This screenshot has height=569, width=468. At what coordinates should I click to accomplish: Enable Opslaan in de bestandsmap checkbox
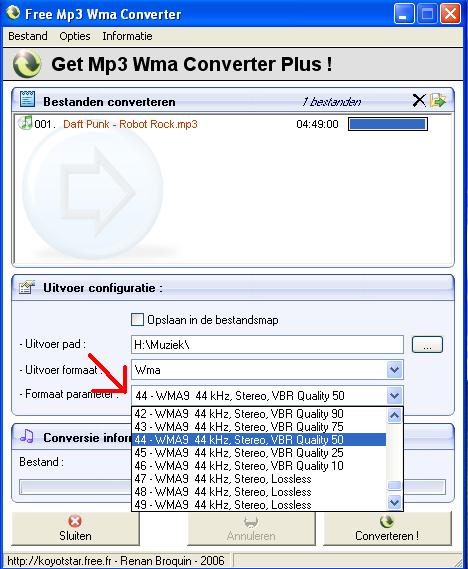point(137,320)
